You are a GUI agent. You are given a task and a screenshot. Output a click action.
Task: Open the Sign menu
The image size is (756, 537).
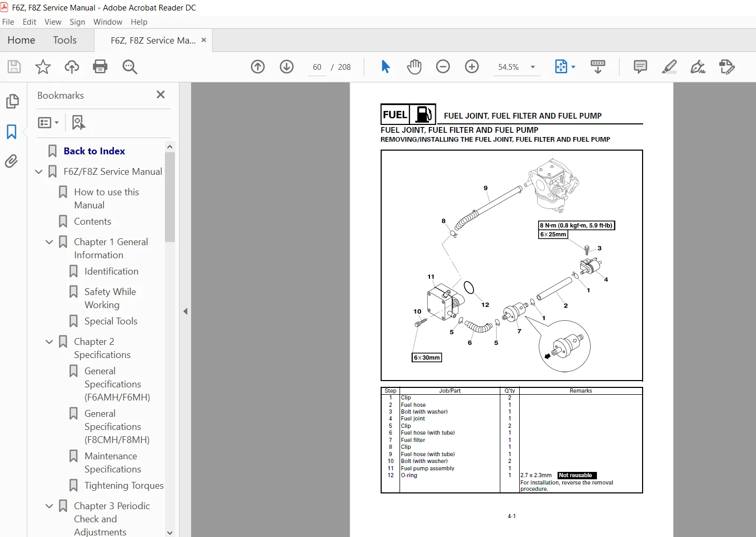[77, 22]
